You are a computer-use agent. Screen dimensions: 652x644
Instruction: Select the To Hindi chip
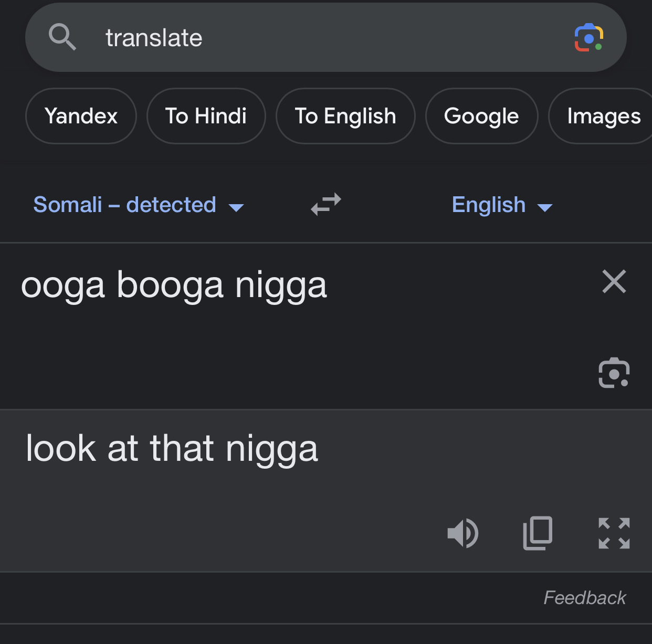pyautogui.click(x=206, y=116)
